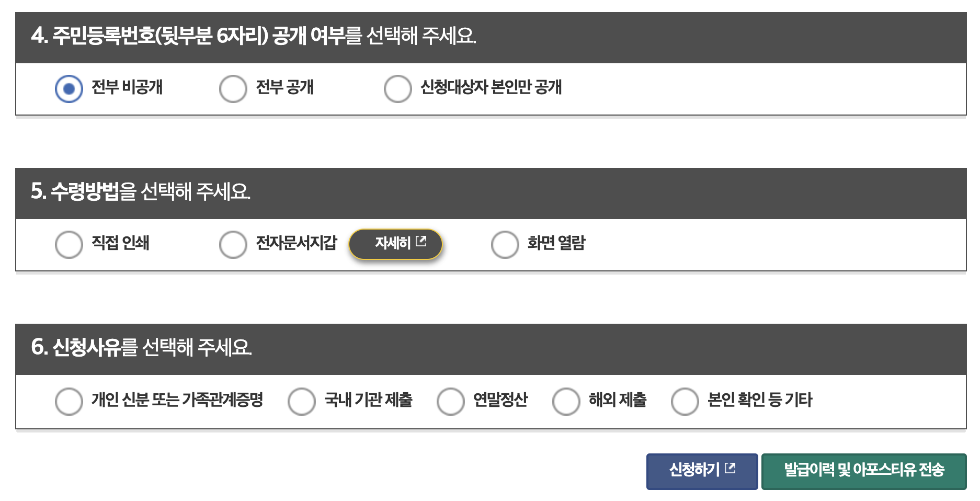Click the external-link icon inside 자세히
The width and height of the screenshot is (980, 501).
(421, 242)
